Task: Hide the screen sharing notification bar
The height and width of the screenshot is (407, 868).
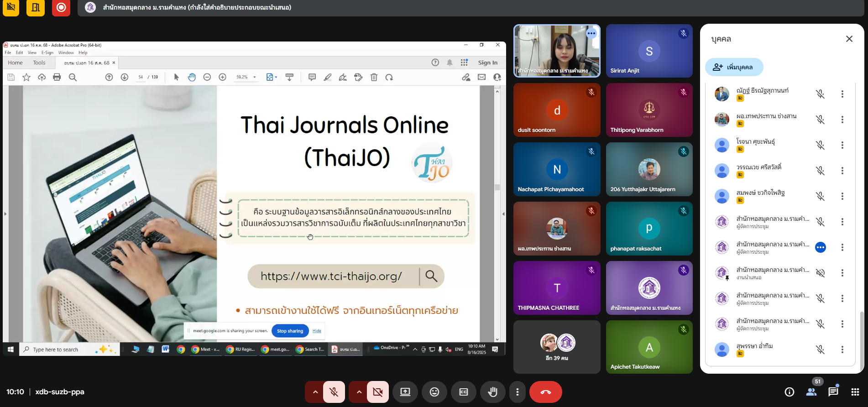Action: [x=317, y=331]
